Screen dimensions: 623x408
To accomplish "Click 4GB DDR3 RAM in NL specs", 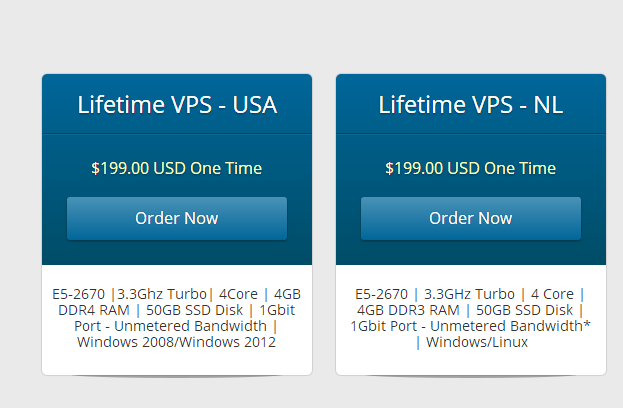I will 408,310.
